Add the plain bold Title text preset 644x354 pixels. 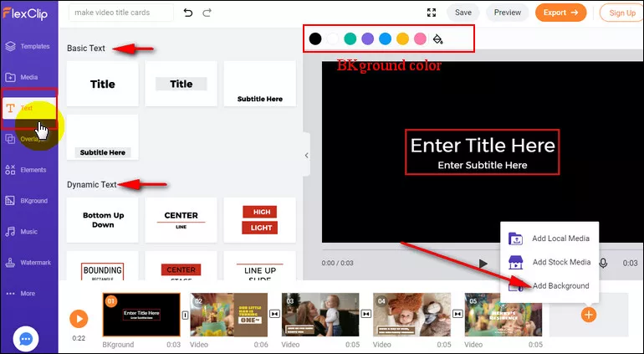103,84
